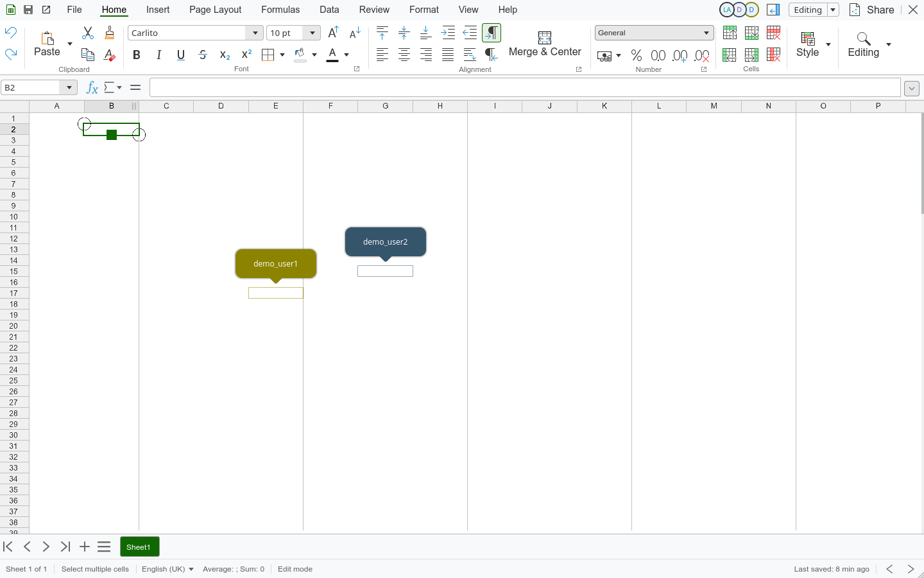Open the File menu
The width and height of the screenshot is (924, 578).
point(74,10)
